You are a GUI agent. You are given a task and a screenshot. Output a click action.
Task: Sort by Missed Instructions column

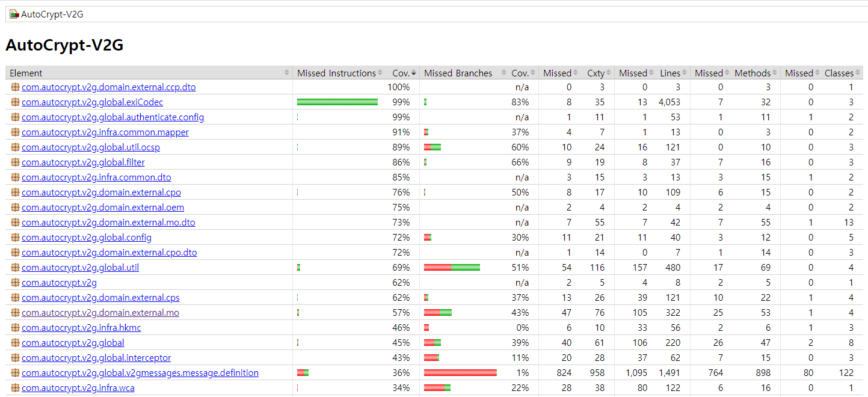click(x=336, y=73)
